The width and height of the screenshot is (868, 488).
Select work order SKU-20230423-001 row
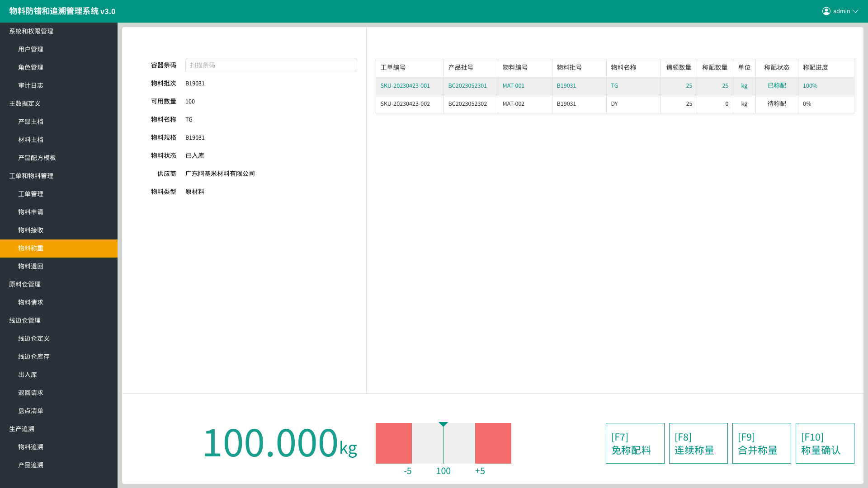click(x=615, y=86)
